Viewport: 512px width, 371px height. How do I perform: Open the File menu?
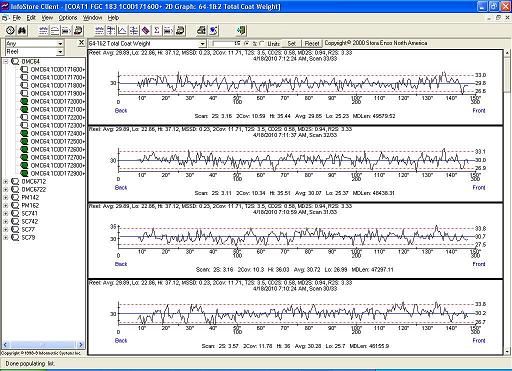[x=17, y=18]
